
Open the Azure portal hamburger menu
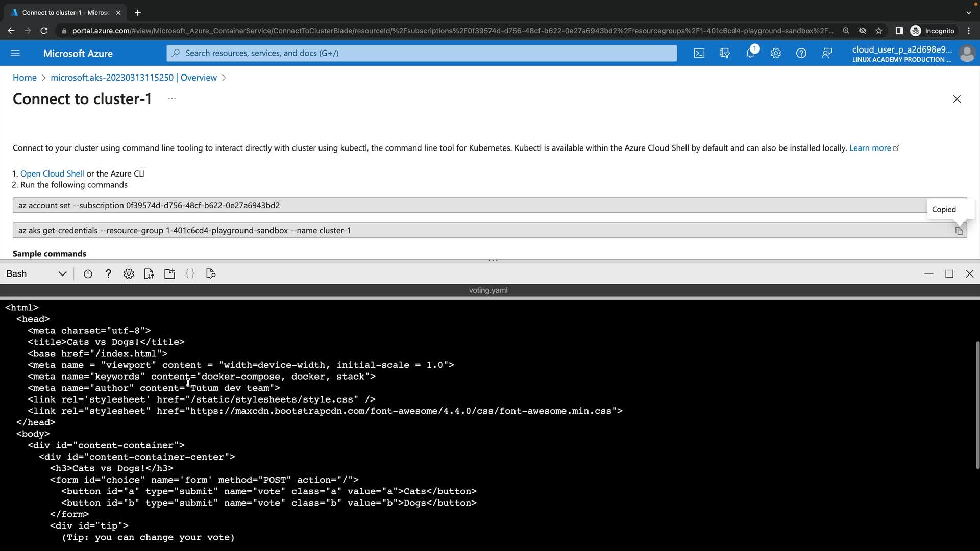click(x=15, y=53)
